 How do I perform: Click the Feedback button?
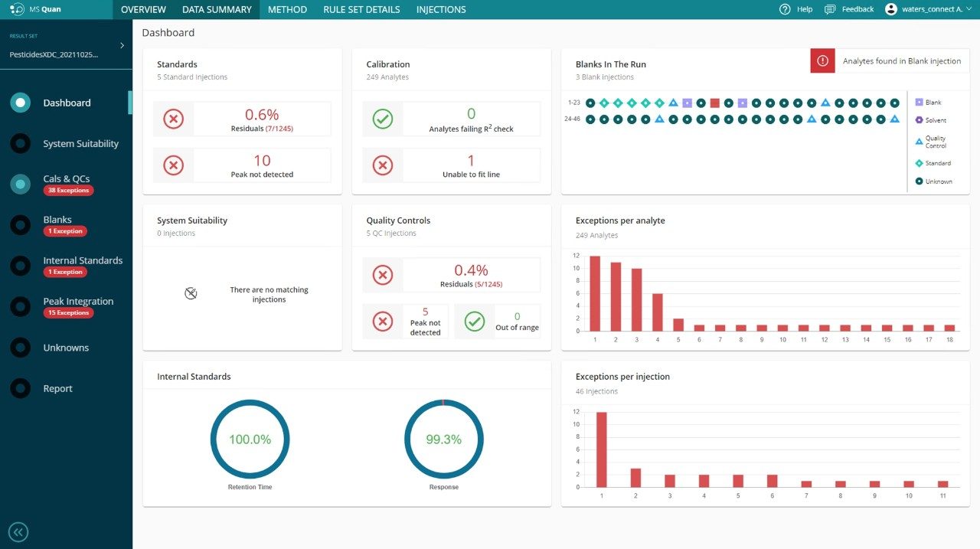[x=848, y=9]
